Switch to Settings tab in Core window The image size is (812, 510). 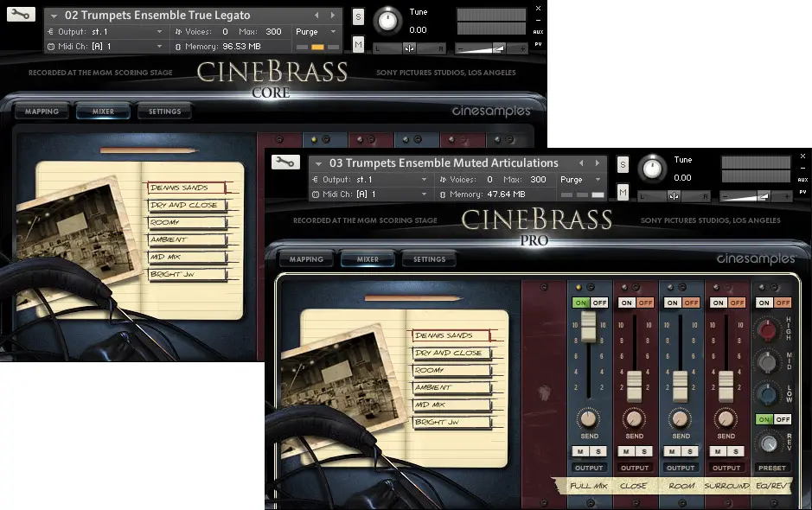click(x=164, y=112)
